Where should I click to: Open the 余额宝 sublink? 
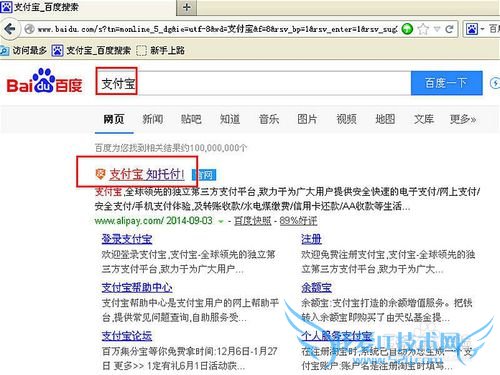[x=317, y=287]
